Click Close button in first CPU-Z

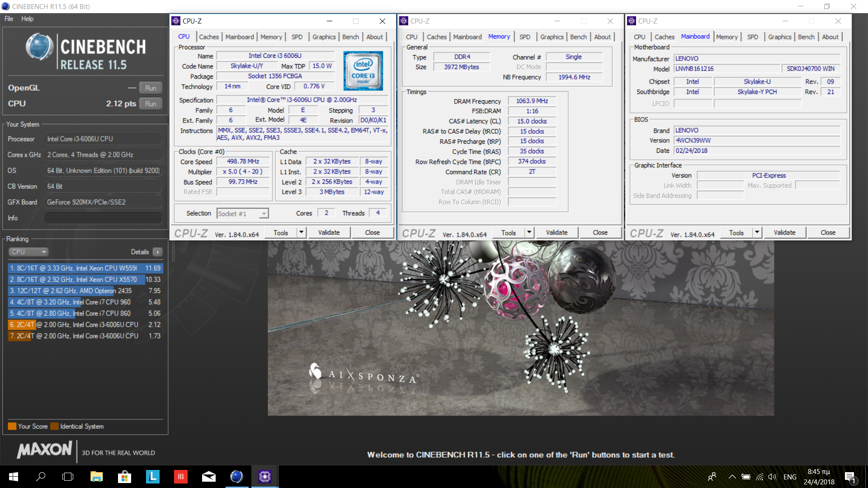click(372, 233)
